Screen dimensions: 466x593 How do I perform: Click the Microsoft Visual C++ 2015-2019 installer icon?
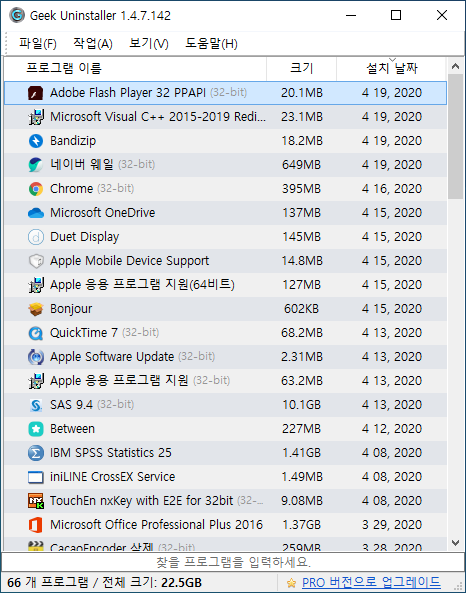tap(36, 117)
